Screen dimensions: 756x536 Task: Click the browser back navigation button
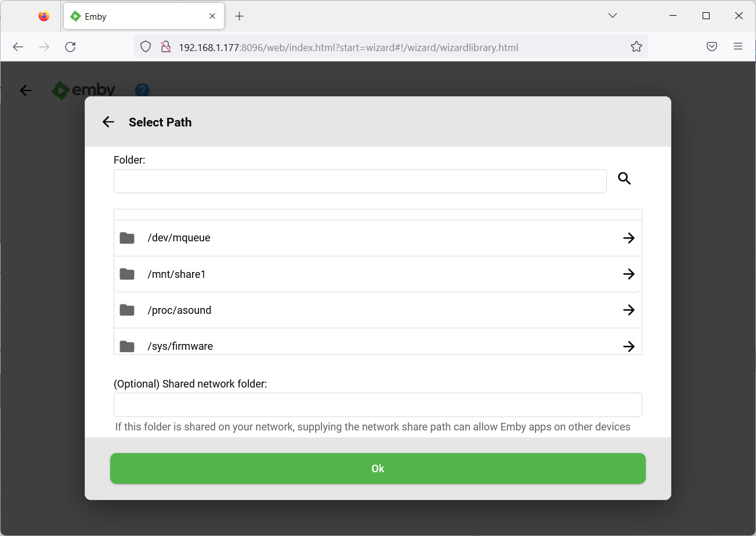18,47
